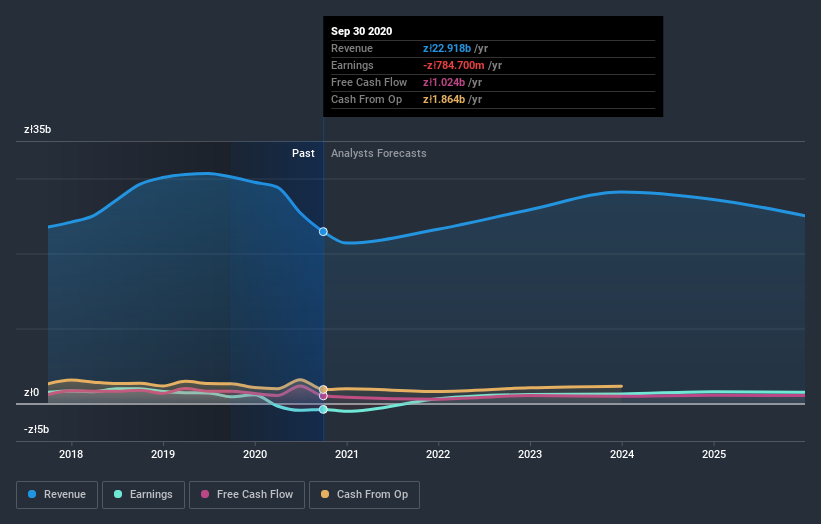
Task: Click the zł1.864b cash from op value
Action: (x=444, y=99)
